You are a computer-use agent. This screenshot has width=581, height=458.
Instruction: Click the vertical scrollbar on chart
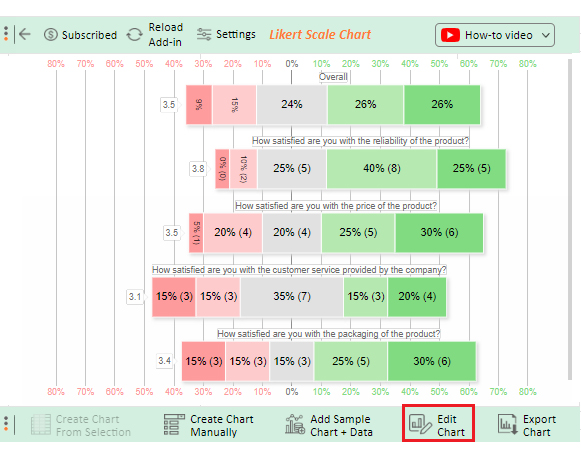point(570,219)
